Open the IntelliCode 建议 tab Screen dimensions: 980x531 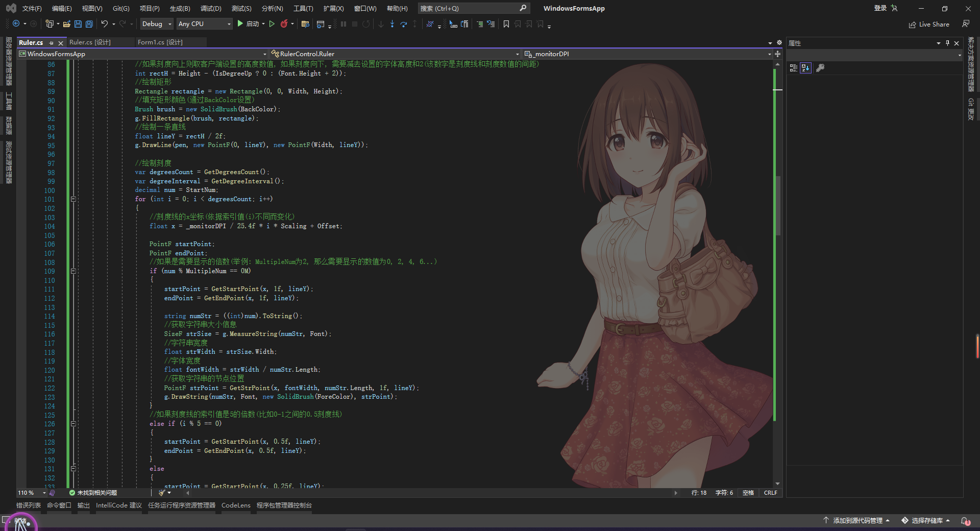tap(119, 505)
